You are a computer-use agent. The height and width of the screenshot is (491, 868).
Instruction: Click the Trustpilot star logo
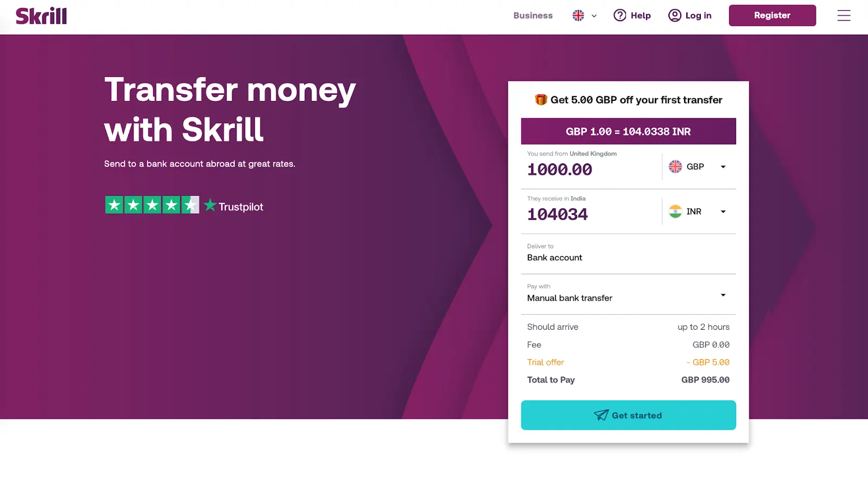coord(210,205)
